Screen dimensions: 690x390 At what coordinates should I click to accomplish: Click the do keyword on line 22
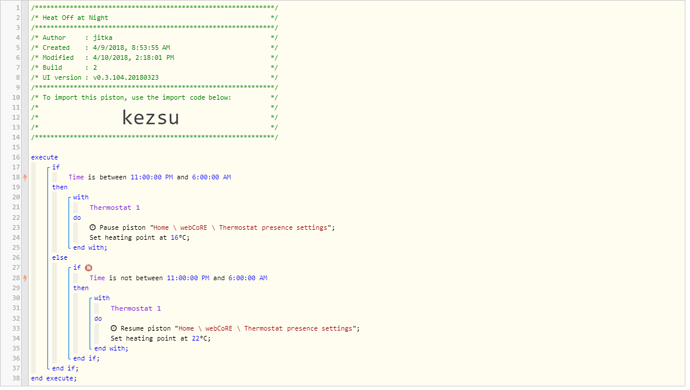tap(77, 217)
